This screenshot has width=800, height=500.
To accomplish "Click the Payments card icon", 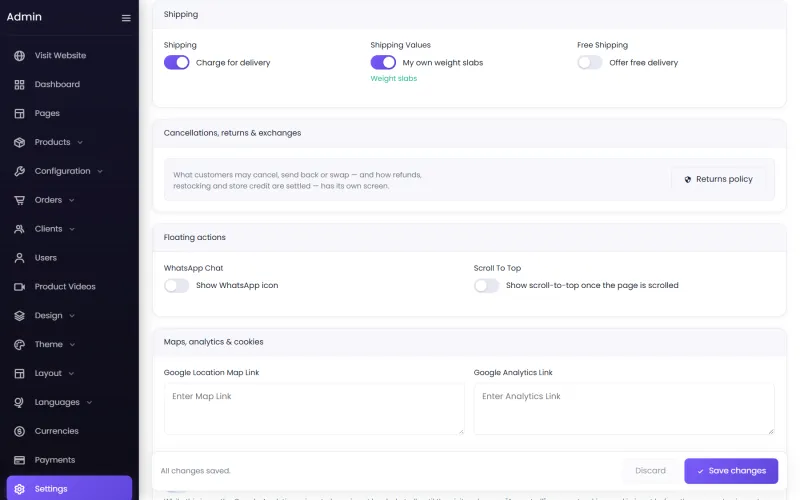I will tap(19, 460).
